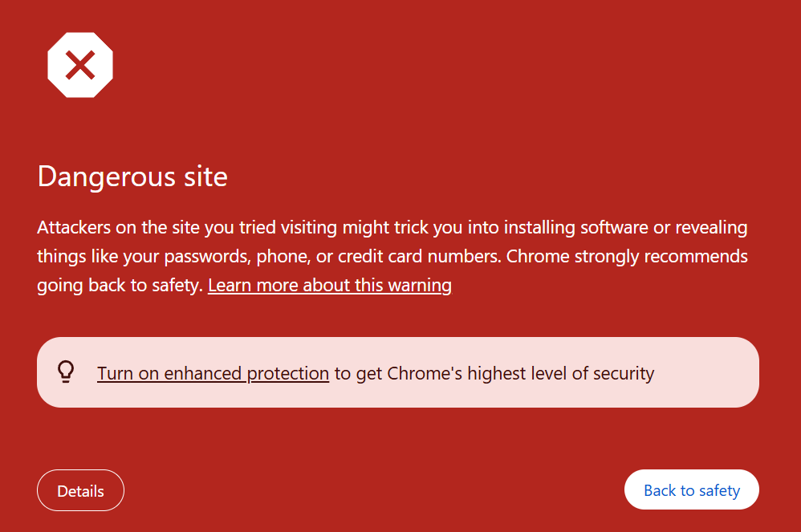Click the word "site" in the heading
Viewport: 801px width, 532px height.
click(206, 177)
